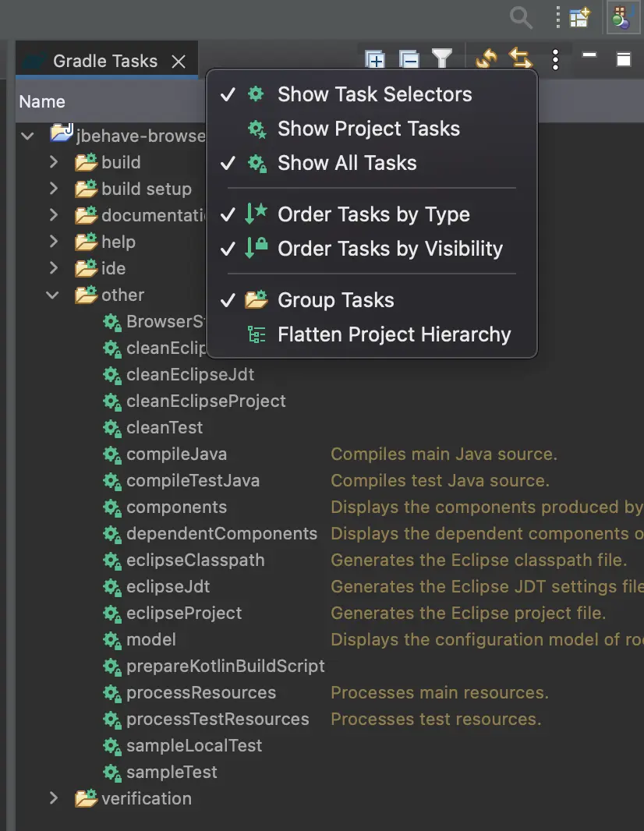Image resolution: width=644 pixels, height=831 pixels.
Task: Select the compileJava task
Action: 176,454
